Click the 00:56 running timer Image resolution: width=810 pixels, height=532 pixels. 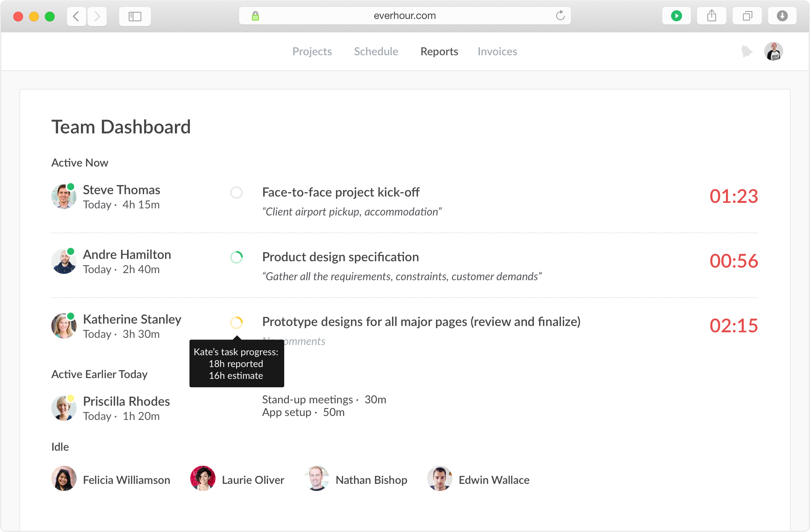pyautogui.click(x=733, y=261)
